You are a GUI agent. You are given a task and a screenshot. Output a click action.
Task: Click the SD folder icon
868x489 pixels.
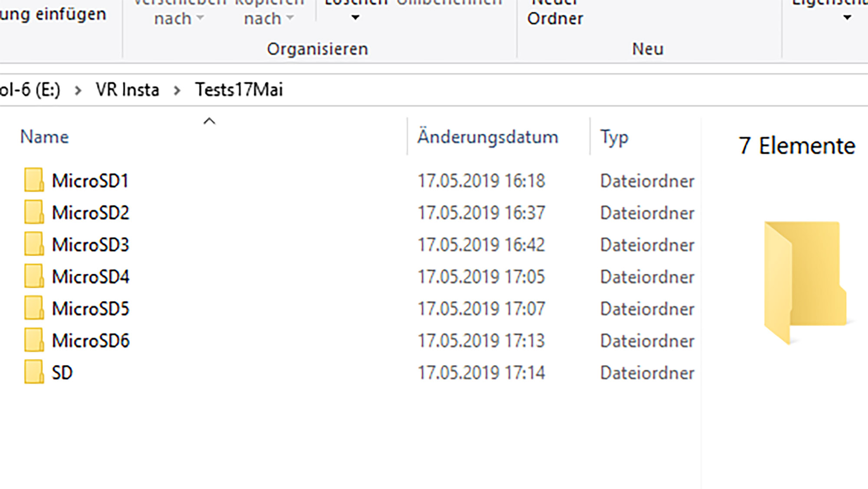(34, 373)
